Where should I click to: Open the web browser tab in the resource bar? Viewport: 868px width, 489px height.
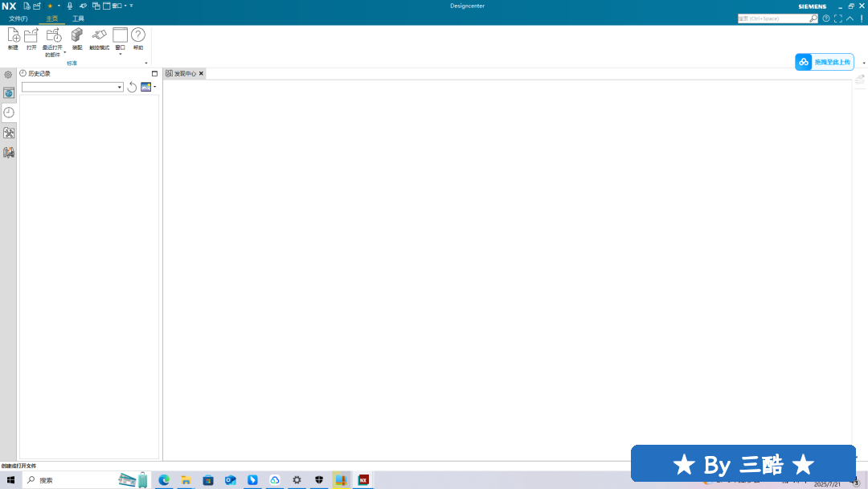point(9,93)
